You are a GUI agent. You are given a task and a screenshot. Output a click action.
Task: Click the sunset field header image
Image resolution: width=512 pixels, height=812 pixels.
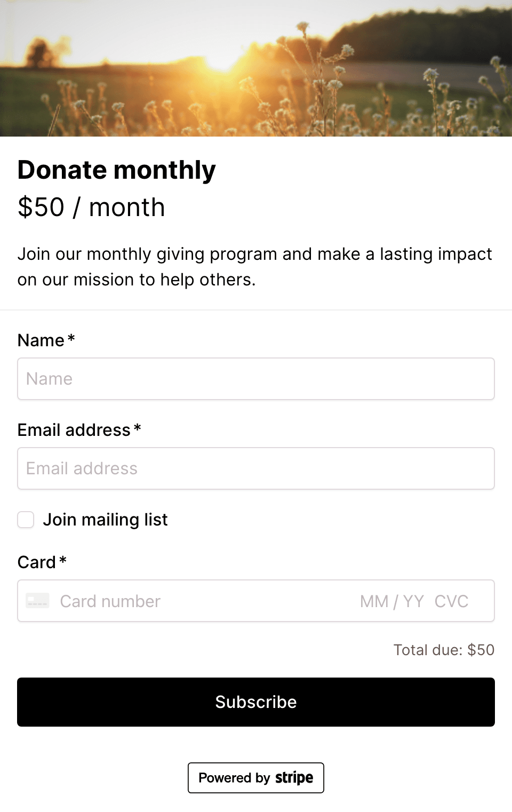(256, 68)
